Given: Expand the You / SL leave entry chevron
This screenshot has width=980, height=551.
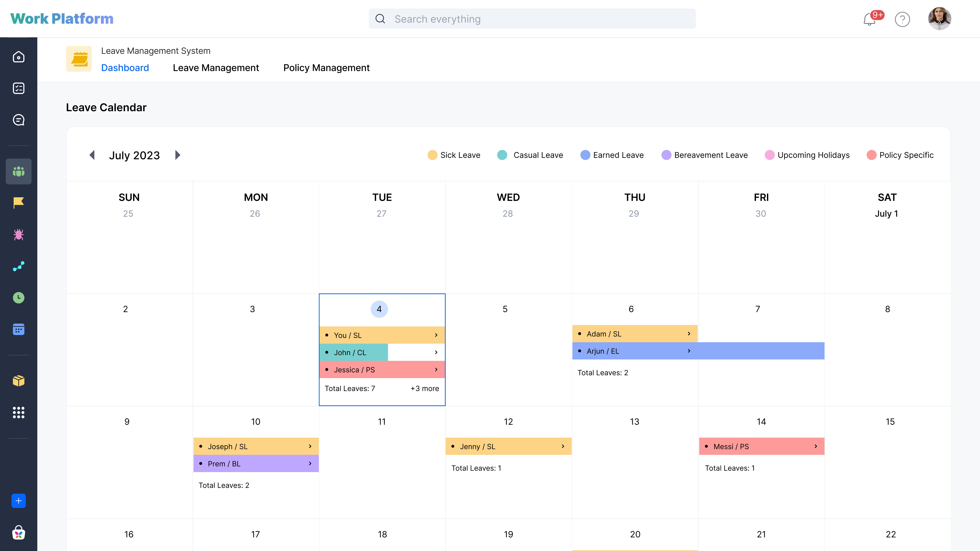Looking at the screenshot, I should (436, 335).
